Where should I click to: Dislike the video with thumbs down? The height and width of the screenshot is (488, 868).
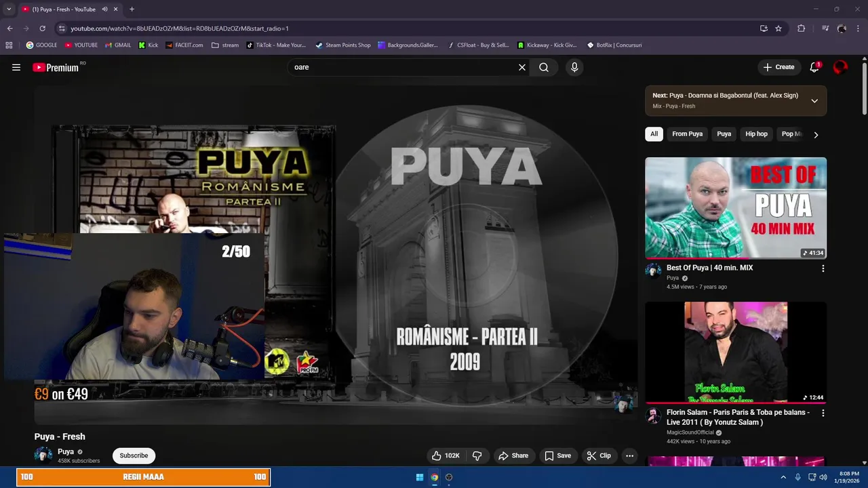click(477, 455)
